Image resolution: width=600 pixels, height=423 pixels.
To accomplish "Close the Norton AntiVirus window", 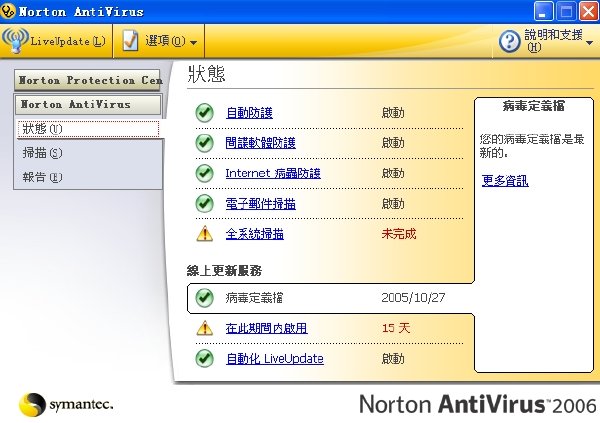I will (588, 11).
